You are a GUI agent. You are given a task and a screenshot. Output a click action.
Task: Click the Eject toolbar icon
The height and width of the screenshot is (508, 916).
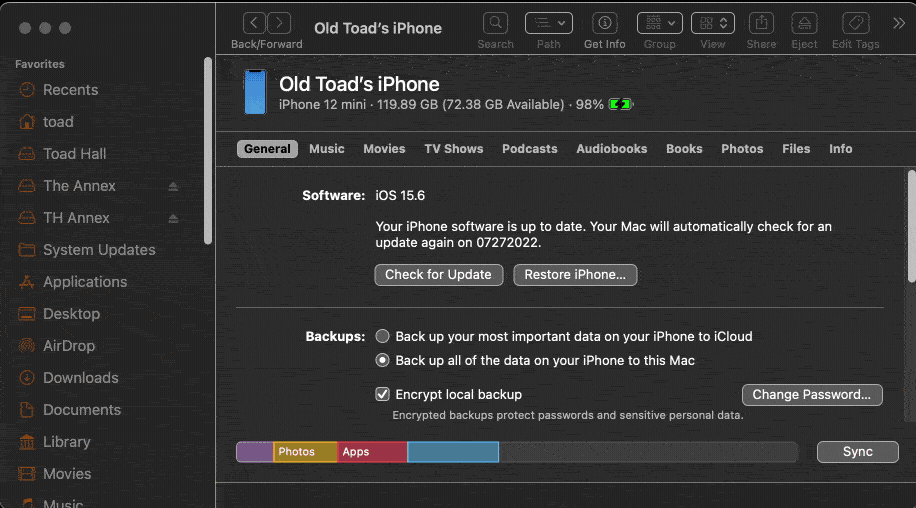click(804, 23)
